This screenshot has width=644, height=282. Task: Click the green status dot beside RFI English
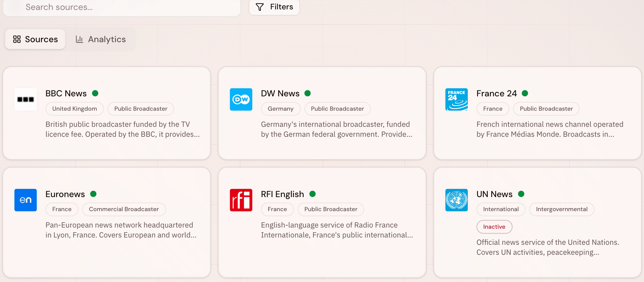312,194
